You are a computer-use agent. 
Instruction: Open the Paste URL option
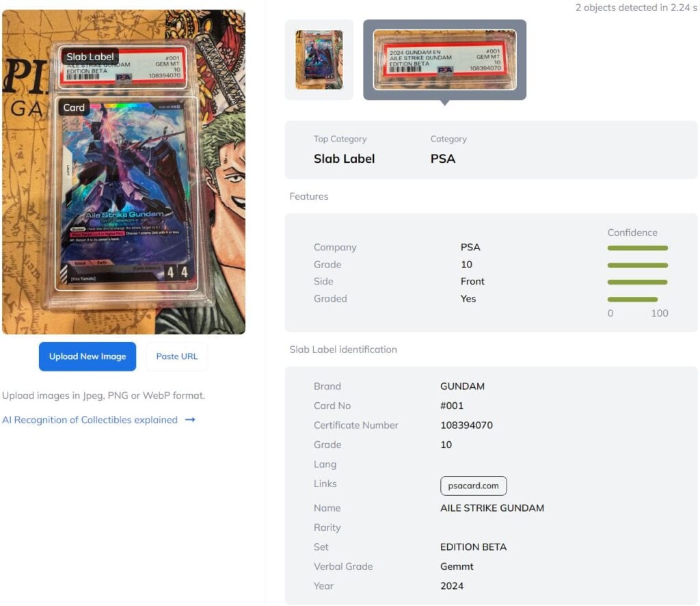177,356
